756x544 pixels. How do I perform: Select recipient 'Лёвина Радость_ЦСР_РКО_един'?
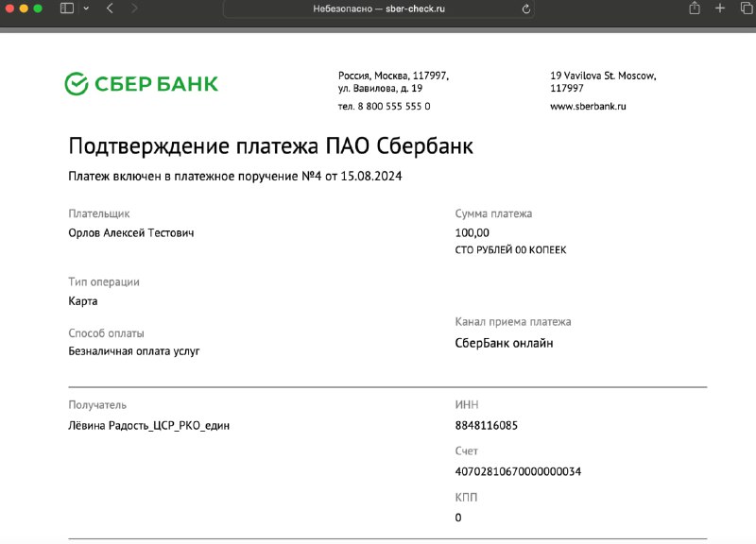tap(149, 426)
